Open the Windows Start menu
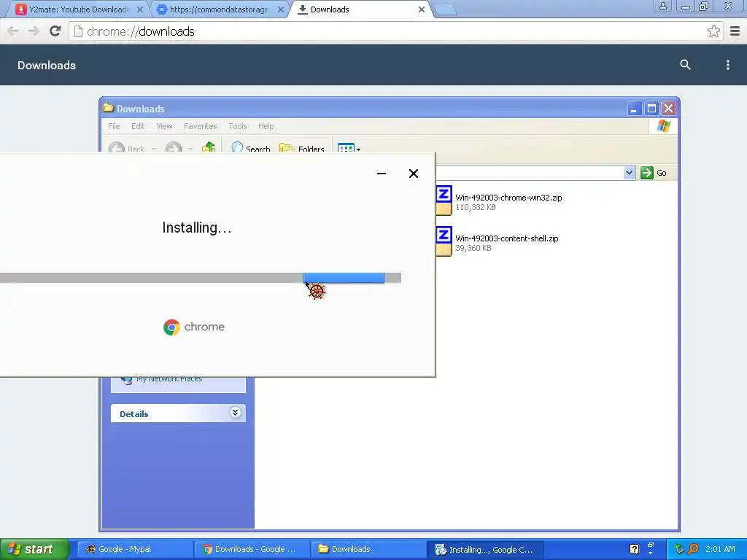 [34, 549]
